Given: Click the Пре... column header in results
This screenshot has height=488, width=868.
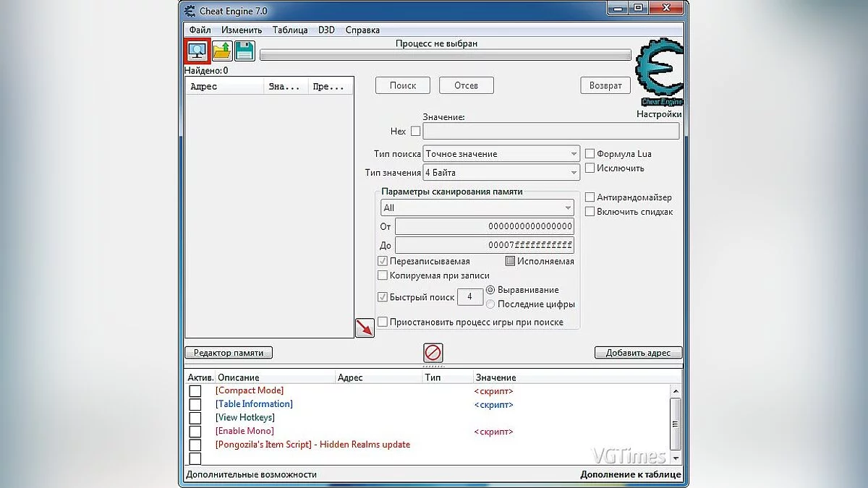Looking at the screenshot, I should (x=331, y=87).
